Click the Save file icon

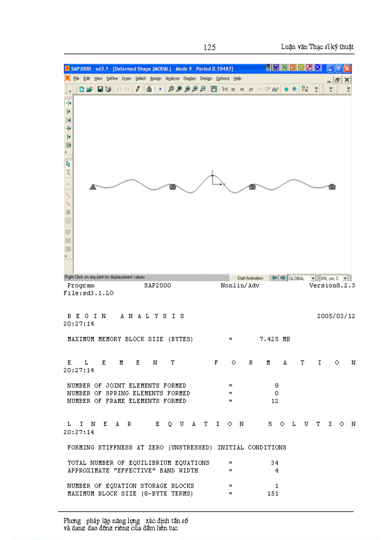100,89
